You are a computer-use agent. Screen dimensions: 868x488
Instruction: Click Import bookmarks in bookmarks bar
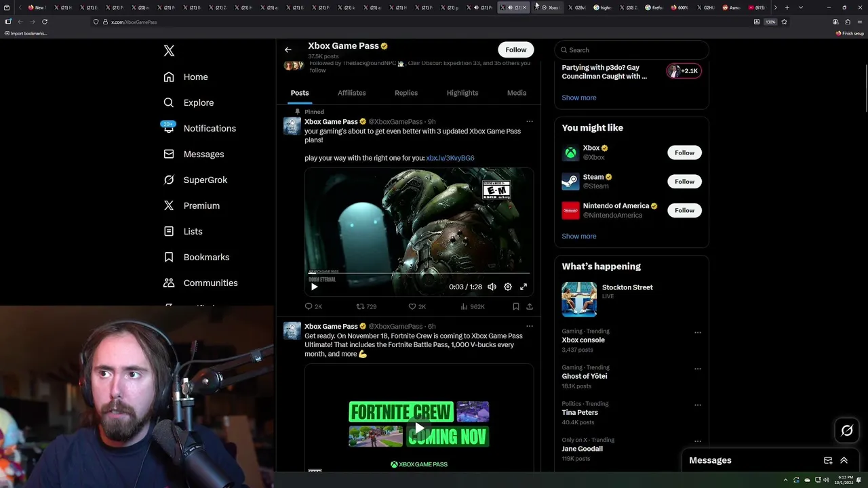pos(25,33)
